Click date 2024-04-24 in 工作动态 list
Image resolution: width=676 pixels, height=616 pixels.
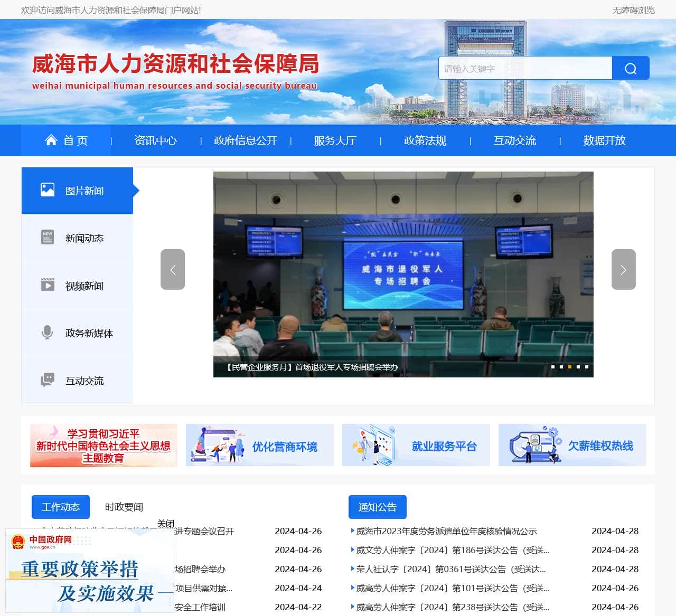(298, 588)
